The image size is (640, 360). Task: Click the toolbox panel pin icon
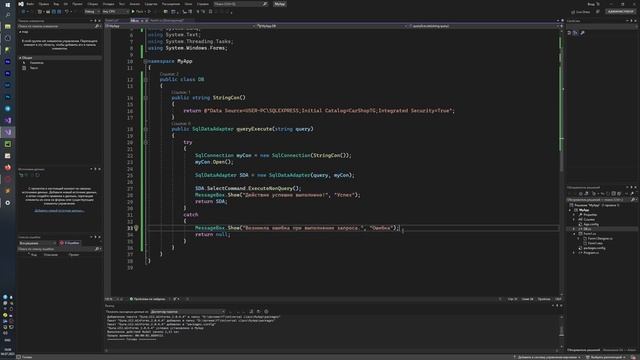pos(96,21)
